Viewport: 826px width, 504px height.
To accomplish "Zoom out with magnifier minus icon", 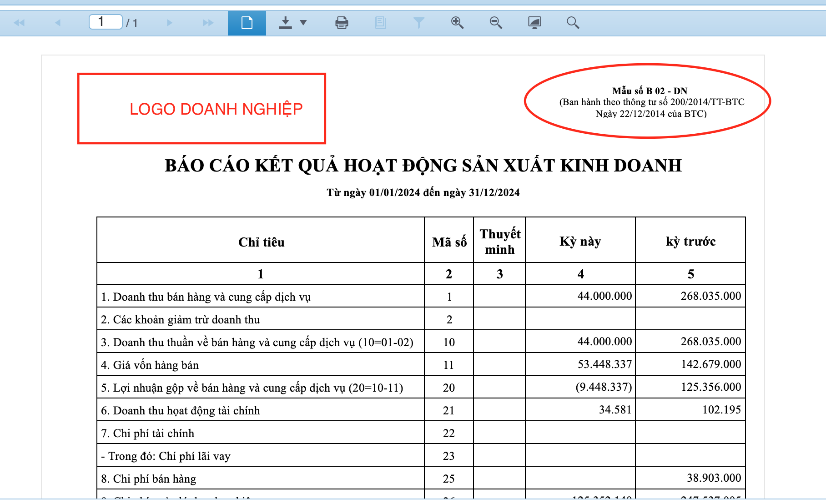I will pyautogui.click(x=496, y=23).
